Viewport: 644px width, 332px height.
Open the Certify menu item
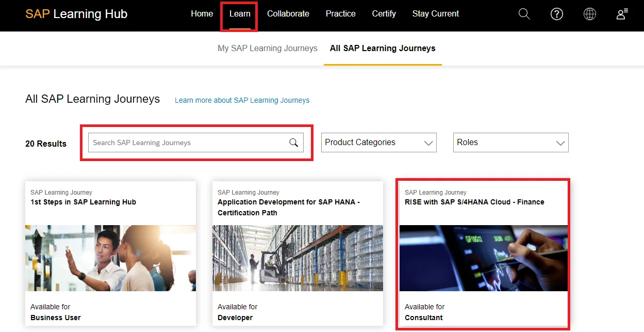coord(384,14)
